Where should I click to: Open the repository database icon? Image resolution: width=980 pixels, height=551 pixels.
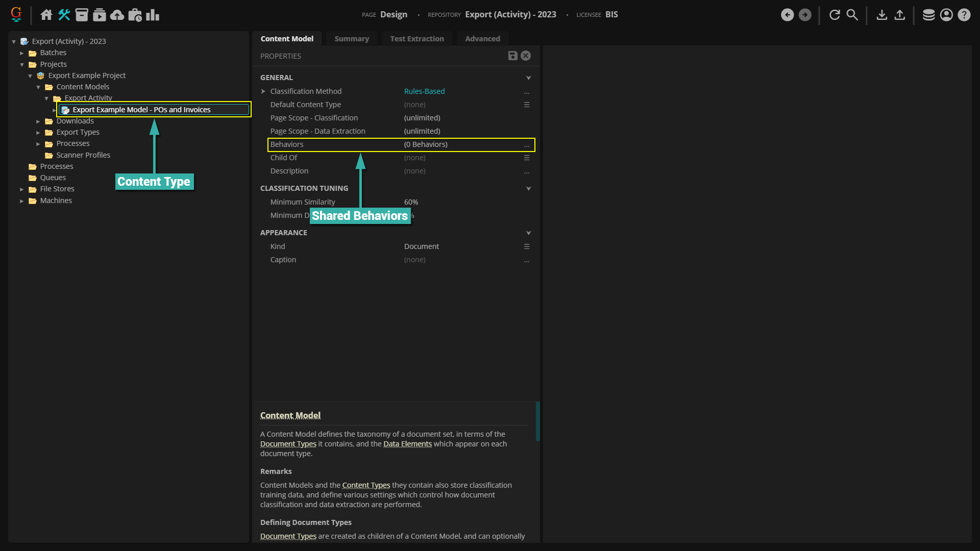tap(928, 15)
